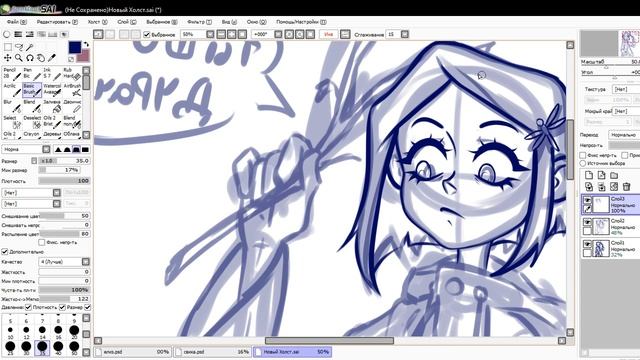Open the Текстура layer texture dropdown
This screenshot has width=640, height=360.
point(626,89)
